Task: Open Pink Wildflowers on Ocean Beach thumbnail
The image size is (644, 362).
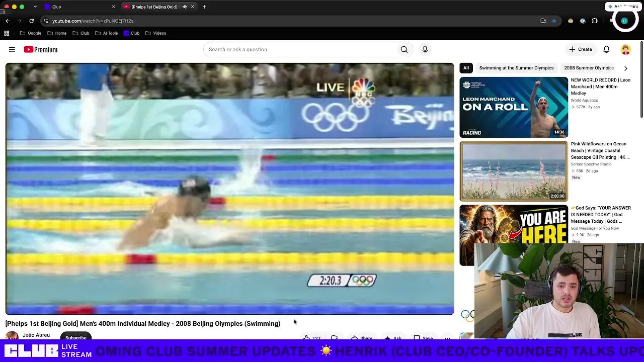Action: click(514, 171)
